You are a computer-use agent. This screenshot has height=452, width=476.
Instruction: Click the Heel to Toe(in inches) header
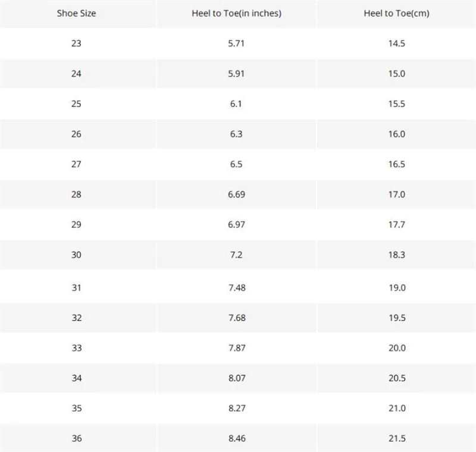(x=236, y=13)
